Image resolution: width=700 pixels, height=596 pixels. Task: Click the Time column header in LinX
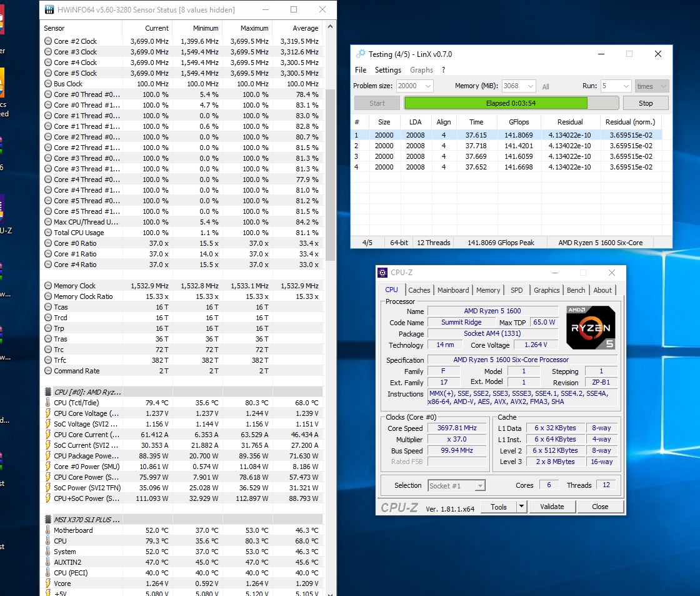(476, 122)
